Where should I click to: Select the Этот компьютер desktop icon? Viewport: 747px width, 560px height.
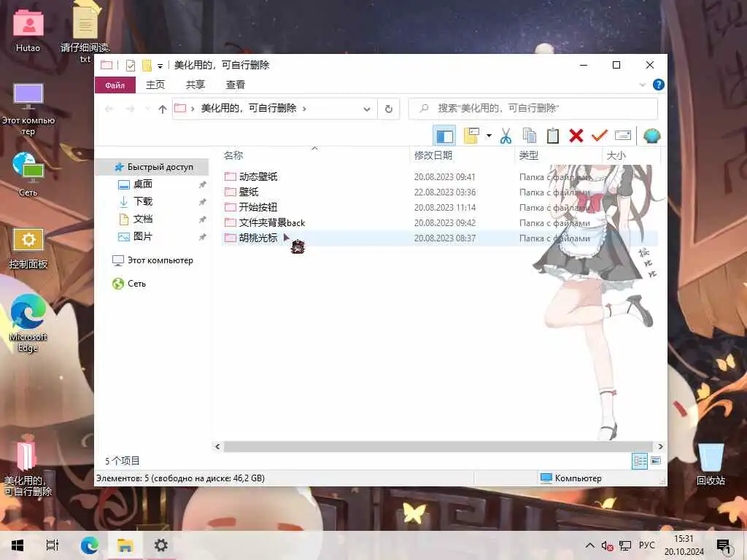[28, 109]
